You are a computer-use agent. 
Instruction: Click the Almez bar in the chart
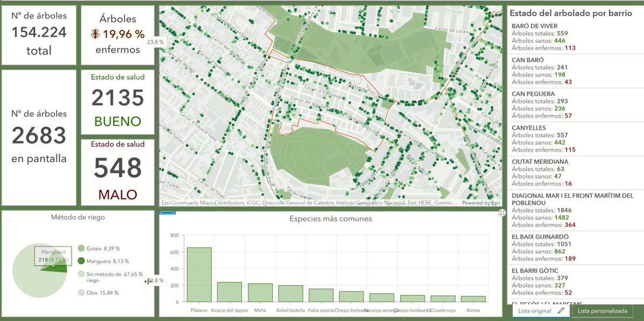tap(473, 299)
